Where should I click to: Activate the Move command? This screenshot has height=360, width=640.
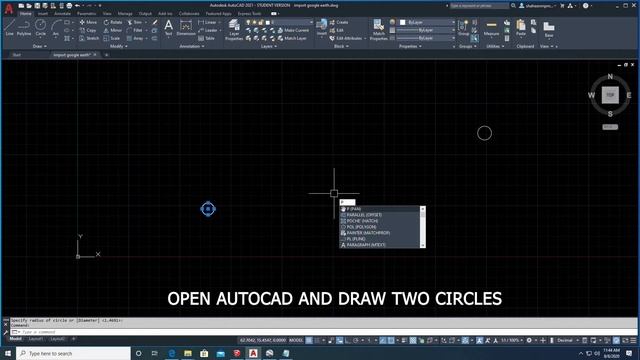point(89,22)
